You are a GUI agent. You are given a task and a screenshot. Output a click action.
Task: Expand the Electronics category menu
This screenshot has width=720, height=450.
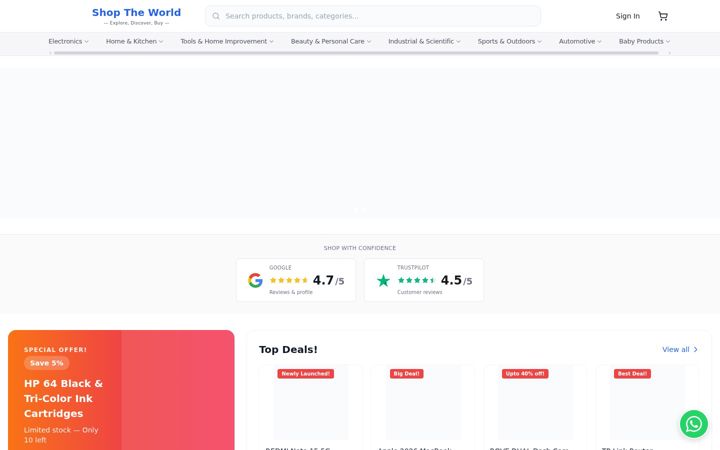click(x=68, y=41)
